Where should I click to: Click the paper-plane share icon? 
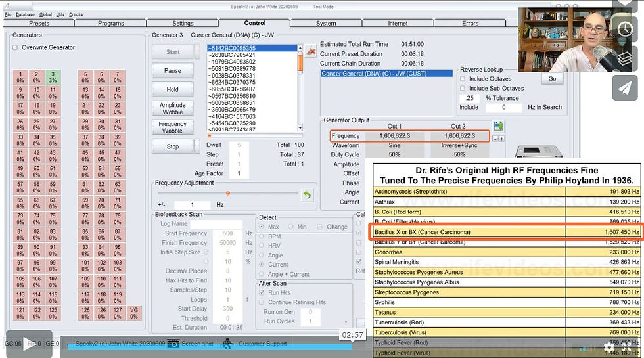tap(625, 87)
